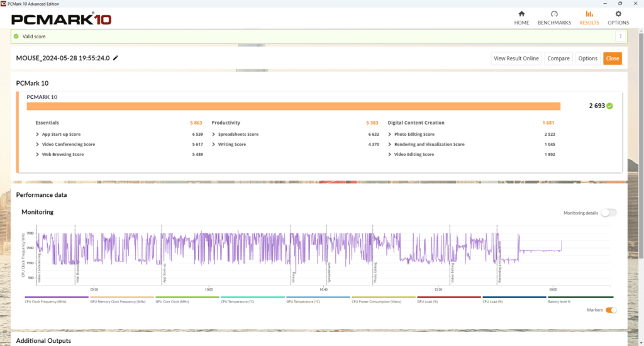Click the View Result Online button
644x346 pixels.
[x=516, y=59]
